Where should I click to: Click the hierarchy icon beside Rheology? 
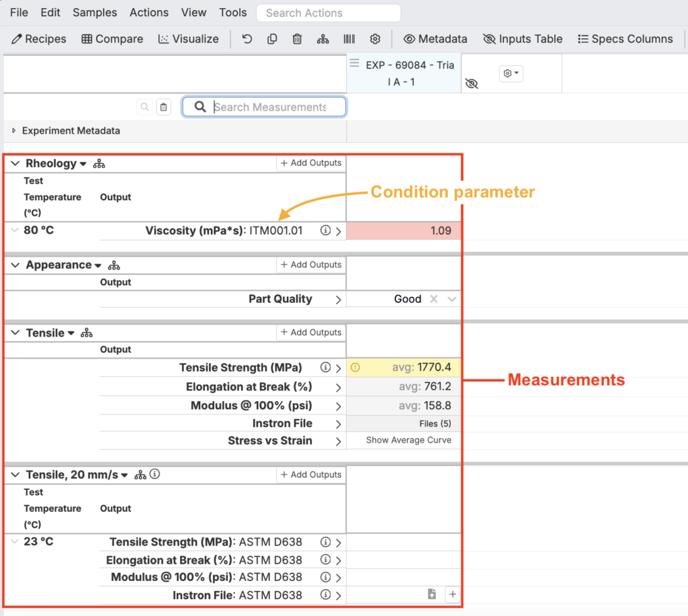pyautogui.click(x=99, y=164)
